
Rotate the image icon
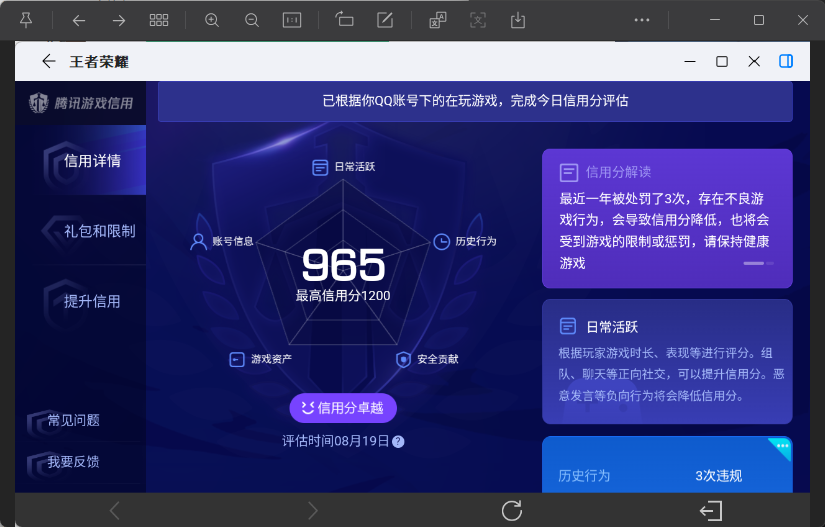pos(345,20)
